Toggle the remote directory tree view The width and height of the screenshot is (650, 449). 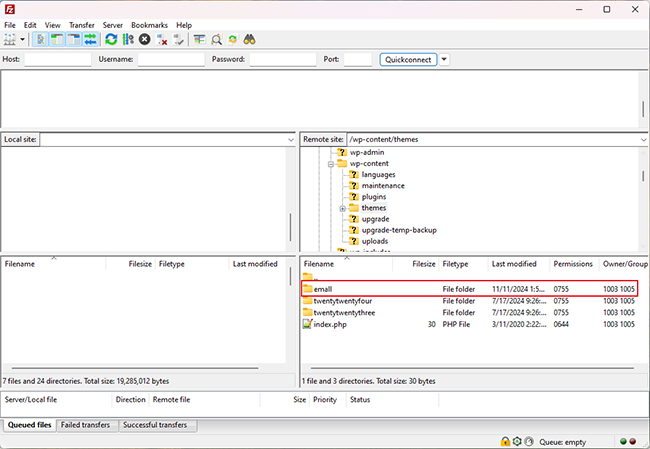pyautogui.click(x=74, y=39)
